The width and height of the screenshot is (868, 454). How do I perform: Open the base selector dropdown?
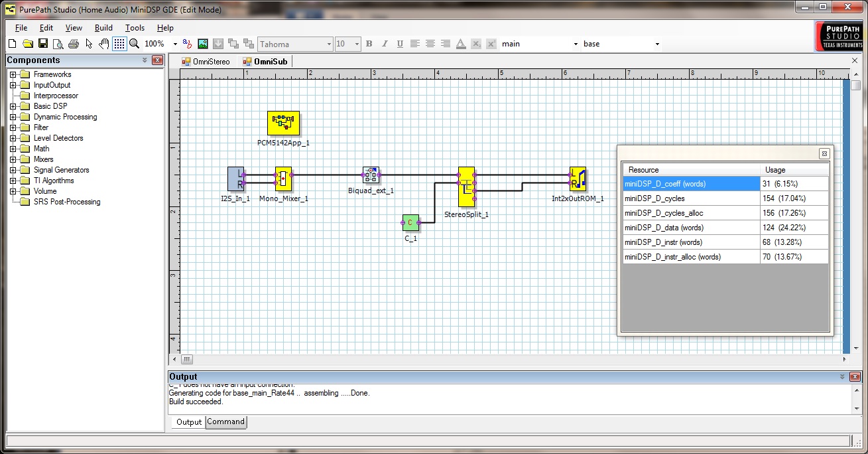click(657, 44)
